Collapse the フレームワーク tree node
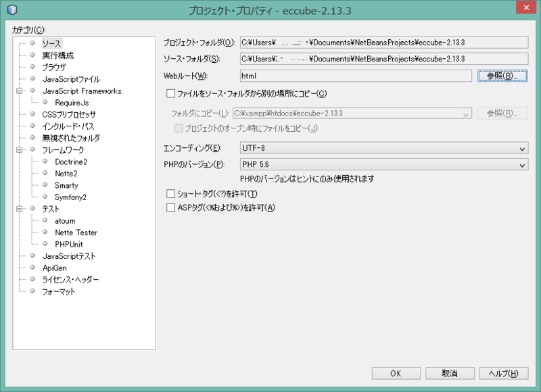The width and height of the screenshot is (541, 392). (x=20, y=149)
